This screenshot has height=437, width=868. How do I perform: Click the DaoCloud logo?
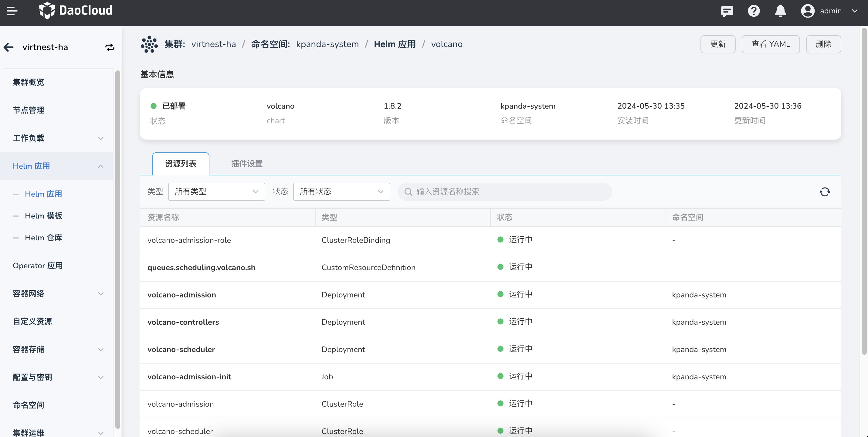click(x=76, y=10)
